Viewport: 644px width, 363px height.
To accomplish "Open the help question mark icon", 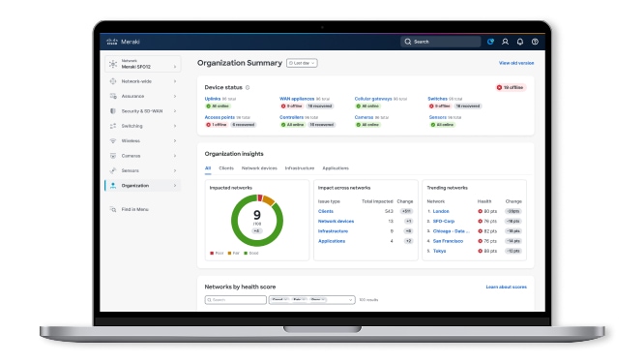I will (535, 42).
